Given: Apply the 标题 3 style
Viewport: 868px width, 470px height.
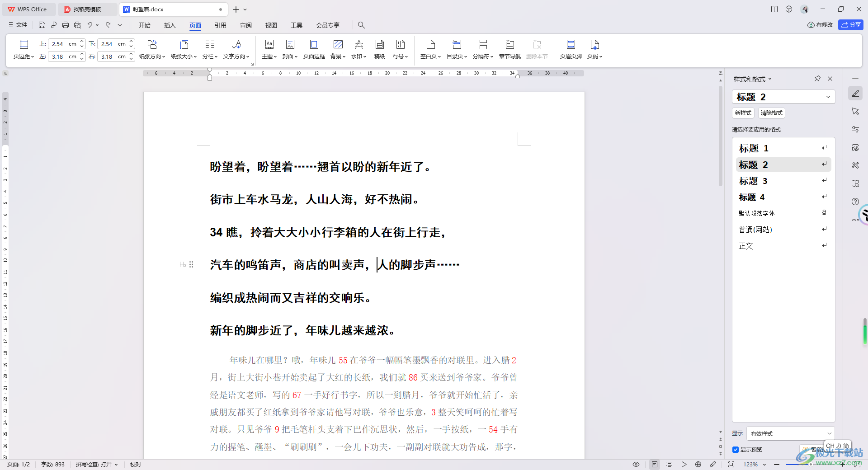Looking at the screenshot, I should coord(783,181).
